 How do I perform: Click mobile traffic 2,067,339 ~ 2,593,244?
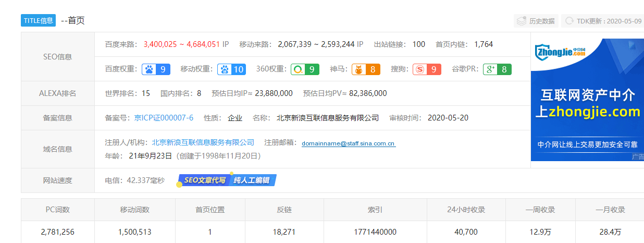pyautogui.click(x=316, y=44)
